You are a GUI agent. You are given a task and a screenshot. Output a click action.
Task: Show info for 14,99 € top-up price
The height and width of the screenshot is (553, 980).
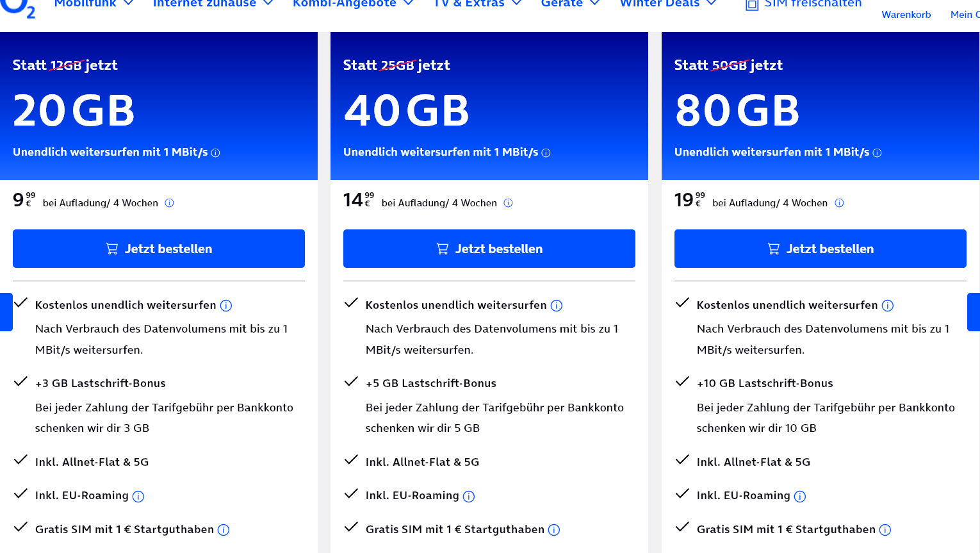[508, 203]
